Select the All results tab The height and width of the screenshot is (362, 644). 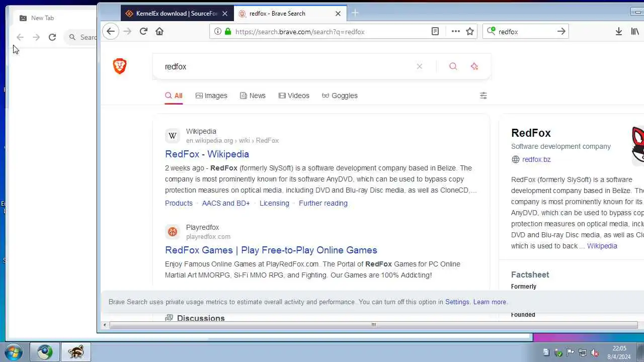[174, 96]
